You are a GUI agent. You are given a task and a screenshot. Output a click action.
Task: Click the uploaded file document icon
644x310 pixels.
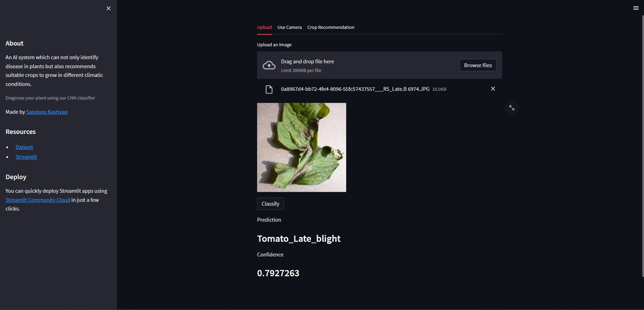[269, 89]
